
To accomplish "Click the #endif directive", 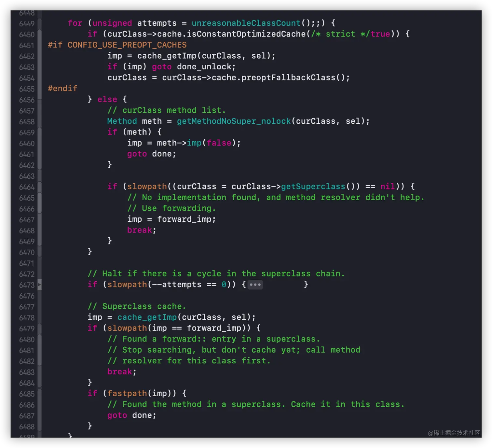I will coord(62,89).
